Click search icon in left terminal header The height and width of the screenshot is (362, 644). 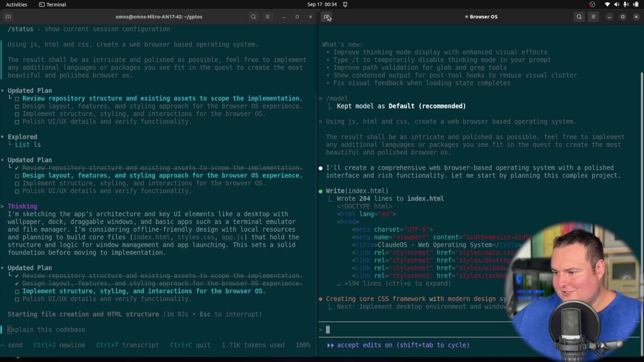click(254, 17)
